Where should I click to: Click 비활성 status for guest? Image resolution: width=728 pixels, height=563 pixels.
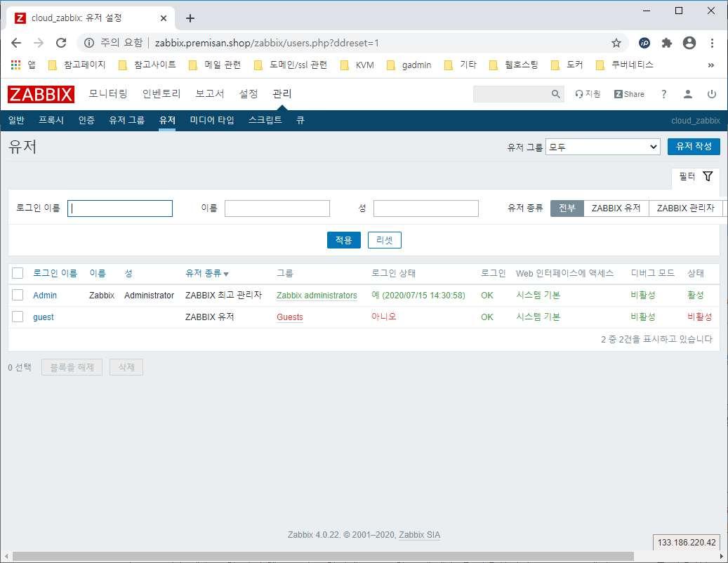coord(700,317)
